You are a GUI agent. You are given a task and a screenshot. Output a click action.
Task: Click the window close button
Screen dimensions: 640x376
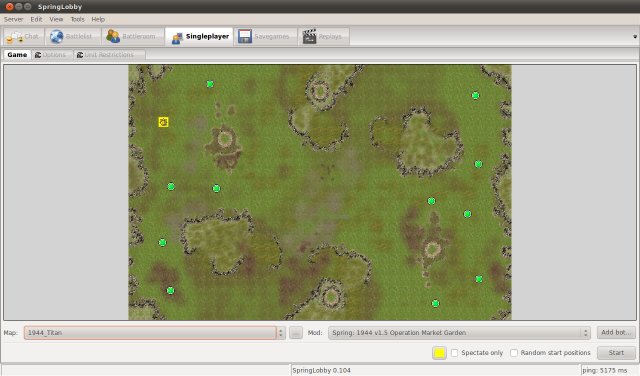tap(9, 7)
